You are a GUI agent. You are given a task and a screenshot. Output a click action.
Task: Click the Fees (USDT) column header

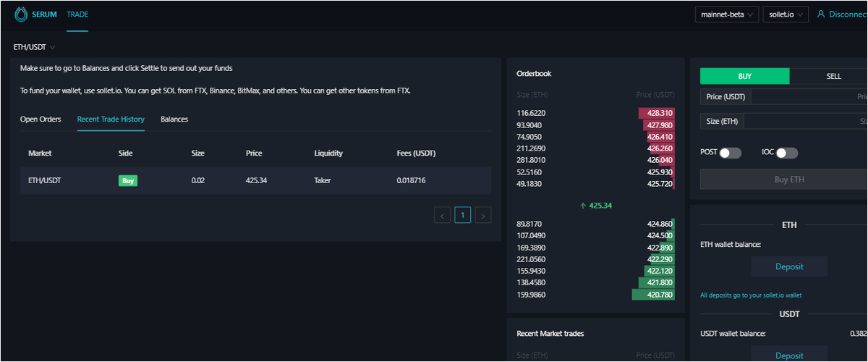[x=416, y=153]
